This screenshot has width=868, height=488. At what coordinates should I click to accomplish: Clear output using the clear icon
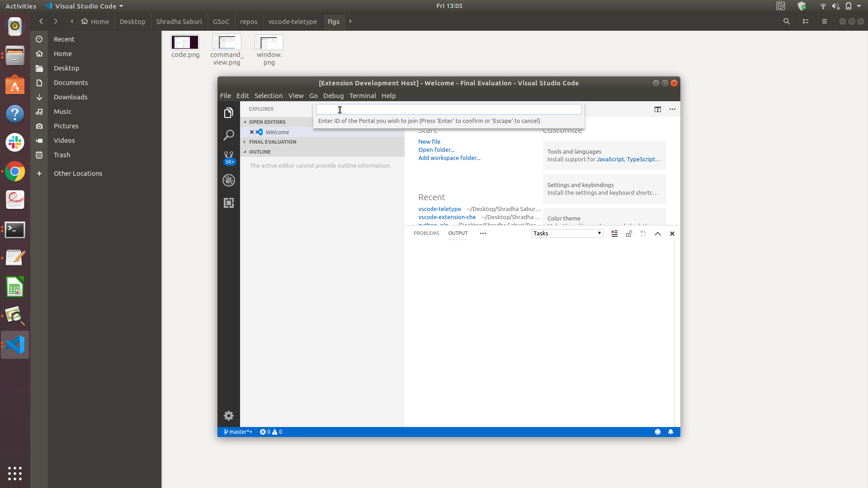(x=614, y=234)
